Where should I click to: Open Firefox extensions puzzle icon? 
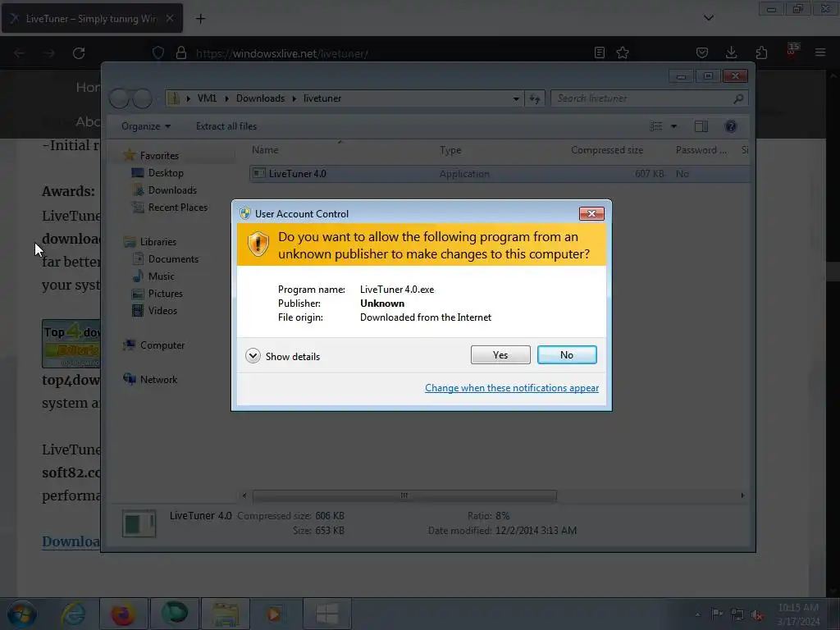pos(761,52)
